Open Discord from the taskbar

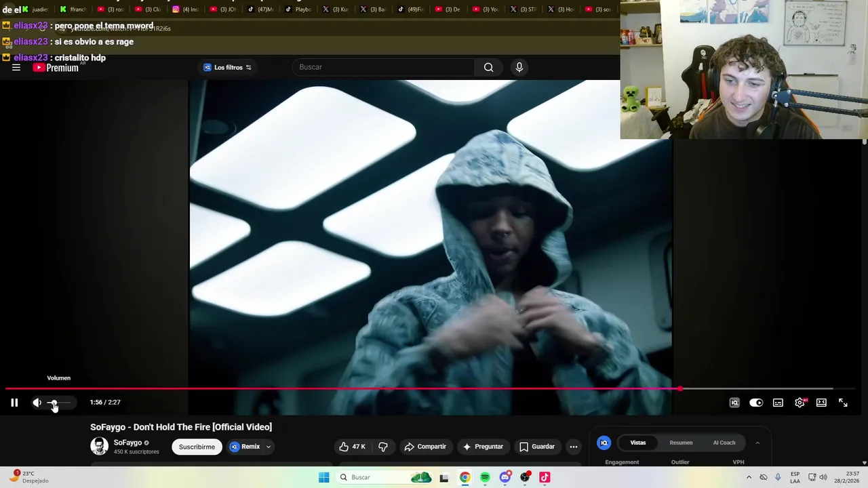505,477
